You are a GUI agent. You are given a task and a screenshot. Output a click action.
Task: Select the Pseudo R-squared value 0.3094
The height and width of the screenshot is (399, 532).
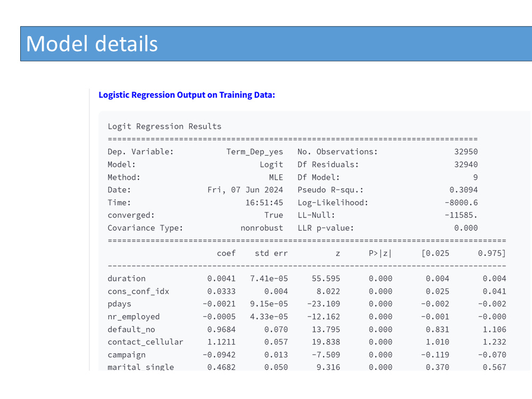[463, 190]
